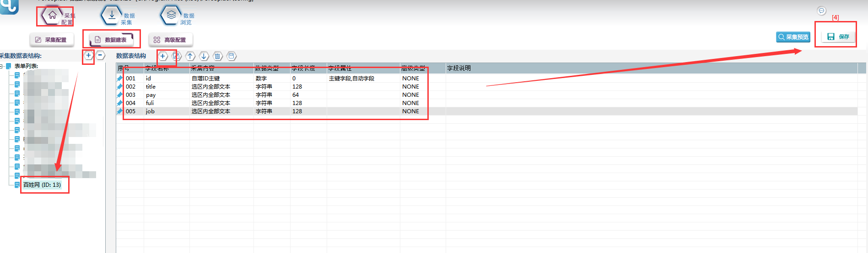Open the 采集配置 home hexagon icon
868x253 pixels.
coord(53,16)
